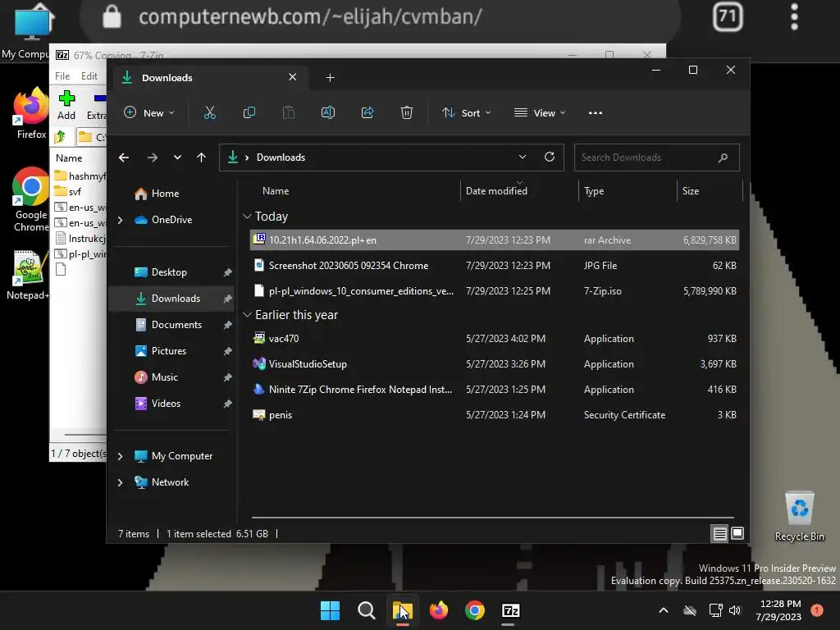Click the Delete trash icon in toolbar
The image size is (840, 630).
coord(407,112)
